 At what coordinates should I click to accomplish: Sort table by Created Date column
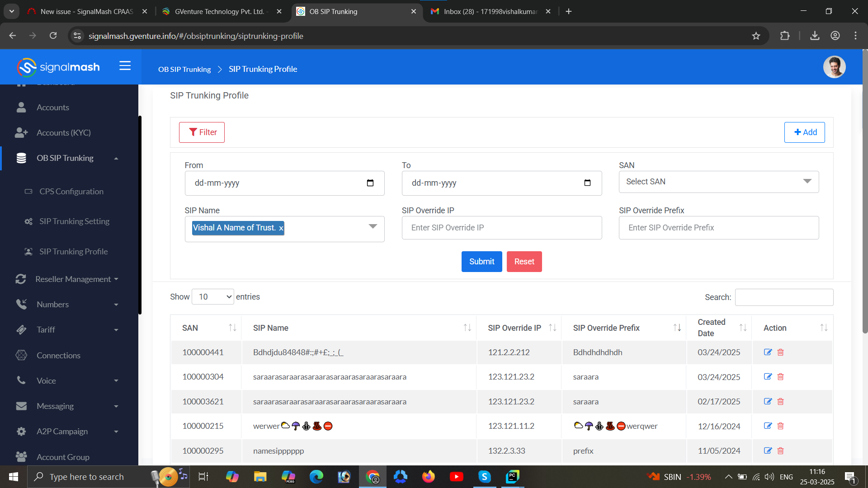click(743, 328)
